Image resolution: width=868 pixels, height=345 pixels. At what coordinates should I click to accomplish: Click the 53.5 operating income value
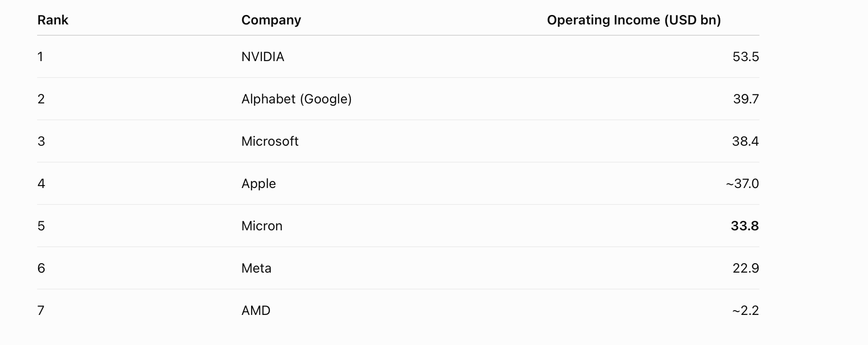point(746,57)
